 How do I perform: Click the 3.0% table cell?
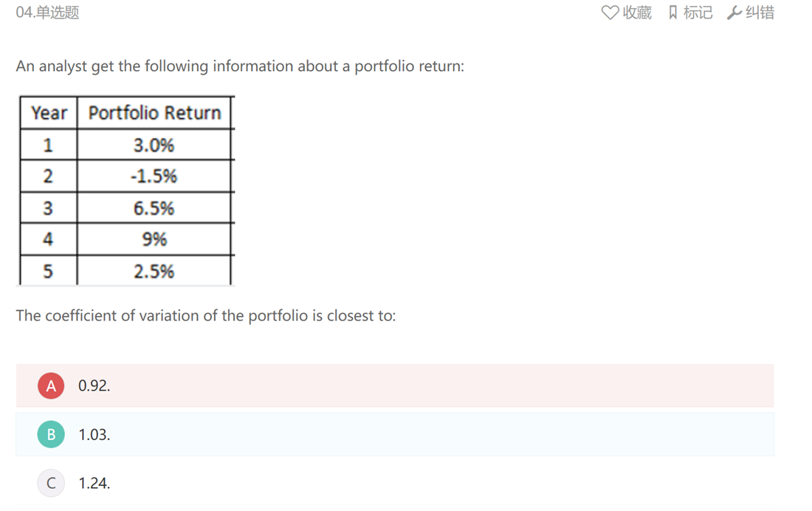tap(154, 145)
